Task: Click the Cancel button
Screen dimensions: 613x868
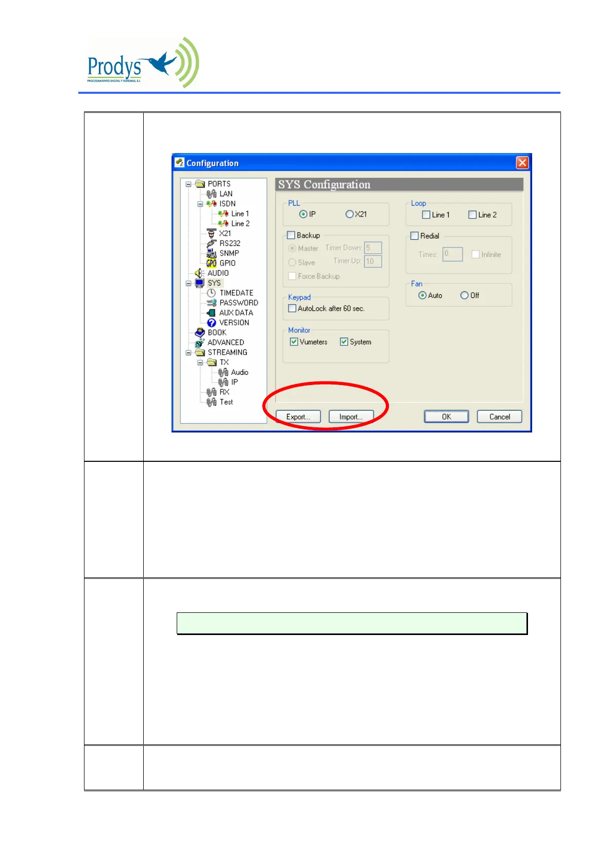Action: point(500,416)
